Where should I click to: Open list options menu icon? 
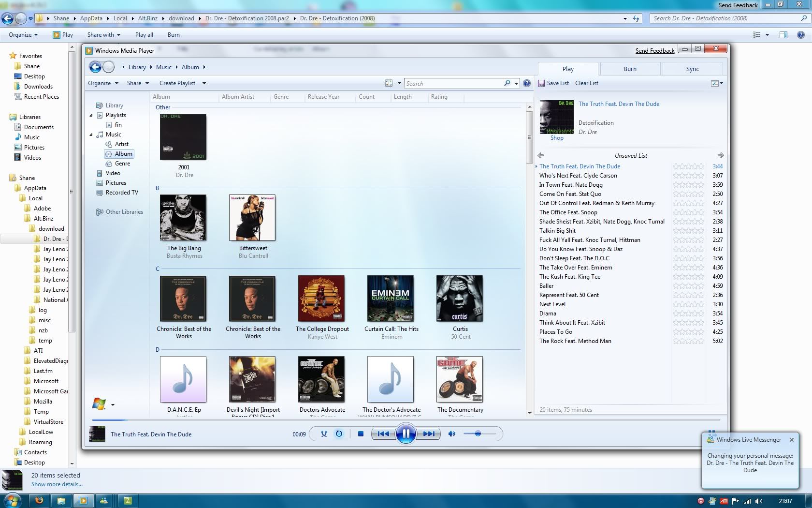tap(717, 83)
